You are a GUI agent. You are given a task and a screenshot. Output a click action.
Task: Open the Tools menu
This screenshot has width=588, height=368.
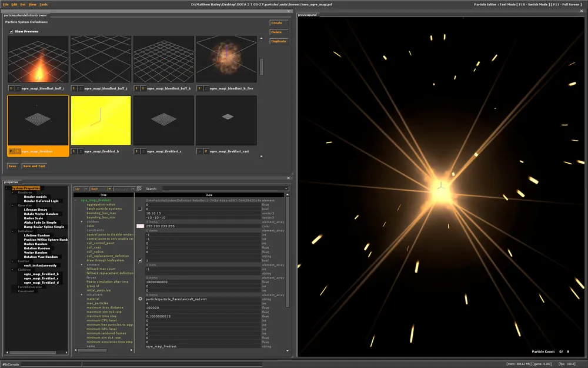pos(44,4)
